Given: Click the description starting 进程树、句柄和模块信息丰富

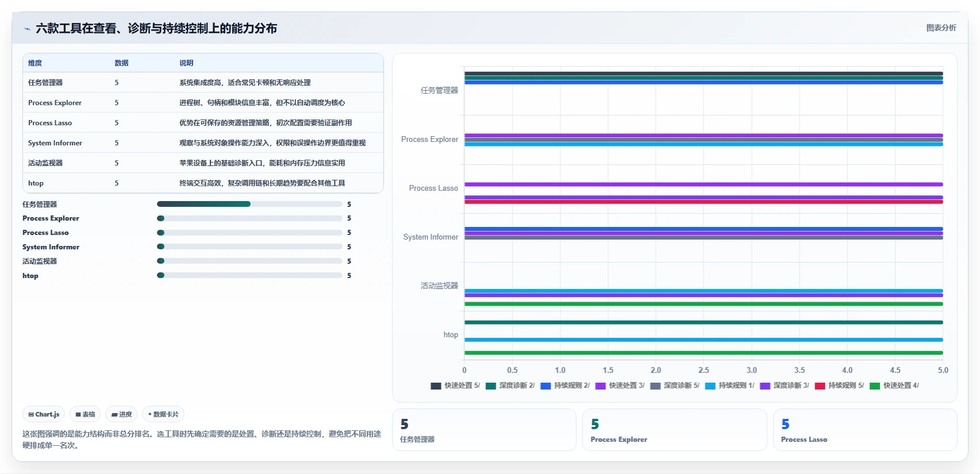Looking at the screenshot, I should [262, 103].
